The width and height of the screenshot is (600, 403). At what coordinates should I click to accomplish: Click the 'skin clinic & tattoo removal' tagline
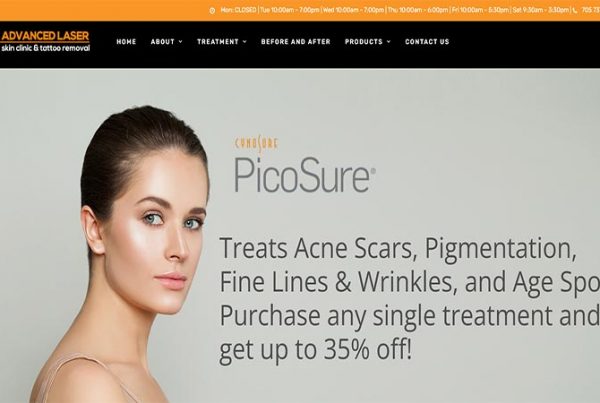coord(46,48)
